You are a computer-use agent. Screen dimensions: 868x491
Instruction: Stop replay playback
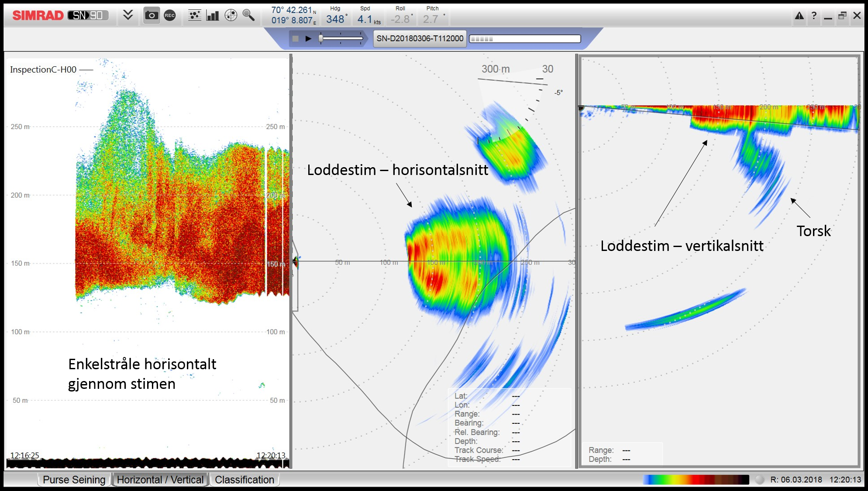point(295,39)
